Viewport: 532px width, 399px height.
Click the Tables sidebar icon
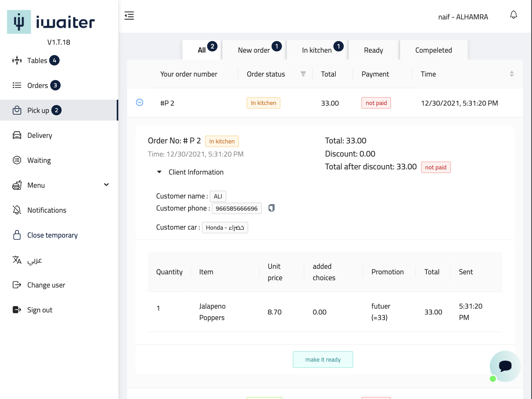coord(17,61)
